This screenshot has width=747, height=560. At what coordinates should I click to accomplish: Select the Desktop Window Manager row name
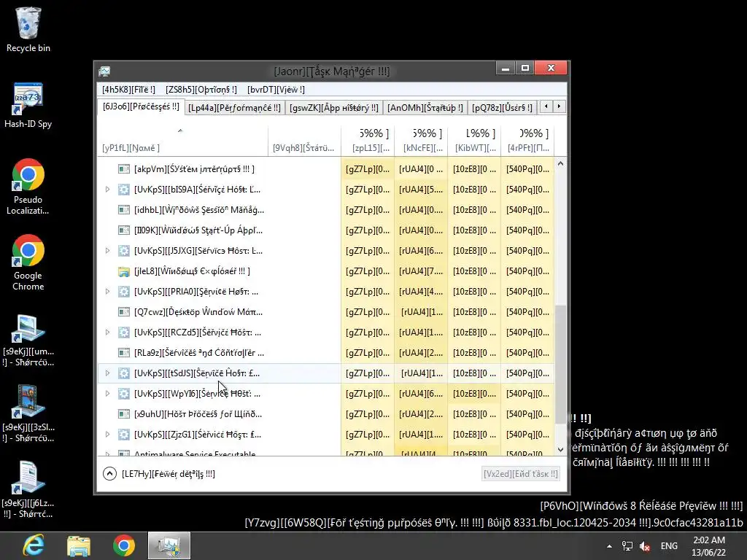pos(198,312)
